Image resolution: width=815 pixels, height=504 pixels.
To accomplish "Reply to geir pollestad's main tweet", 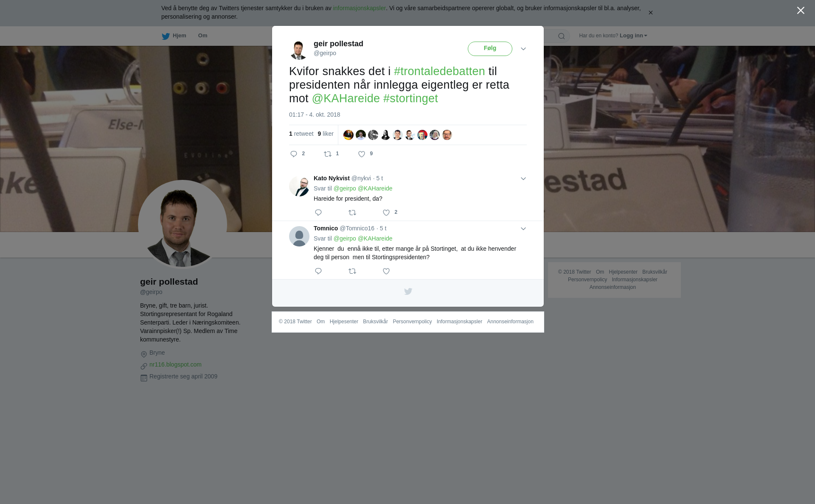I will click(294, 154).
